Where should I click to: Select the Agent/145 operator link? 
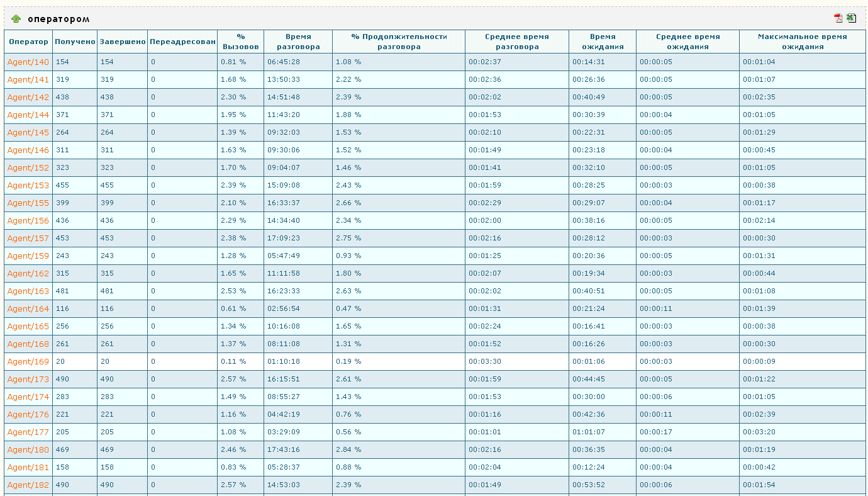28,132
